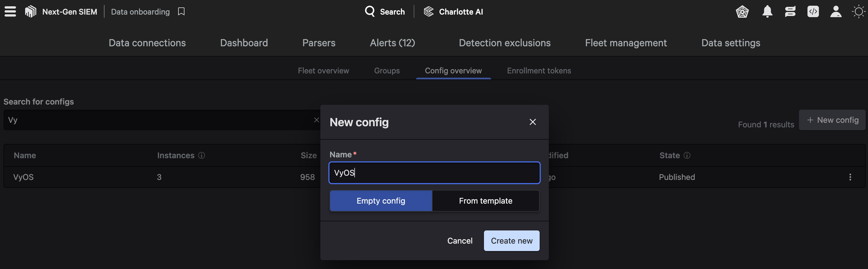868x269 pixels.
Task: Clear the config search field
Action: click(316, 120)
